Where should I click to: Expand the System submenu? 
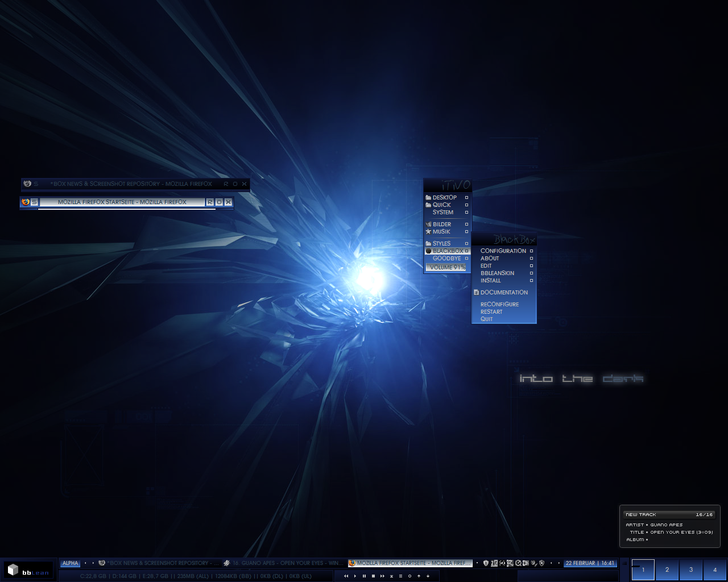[x=443, y=212]
